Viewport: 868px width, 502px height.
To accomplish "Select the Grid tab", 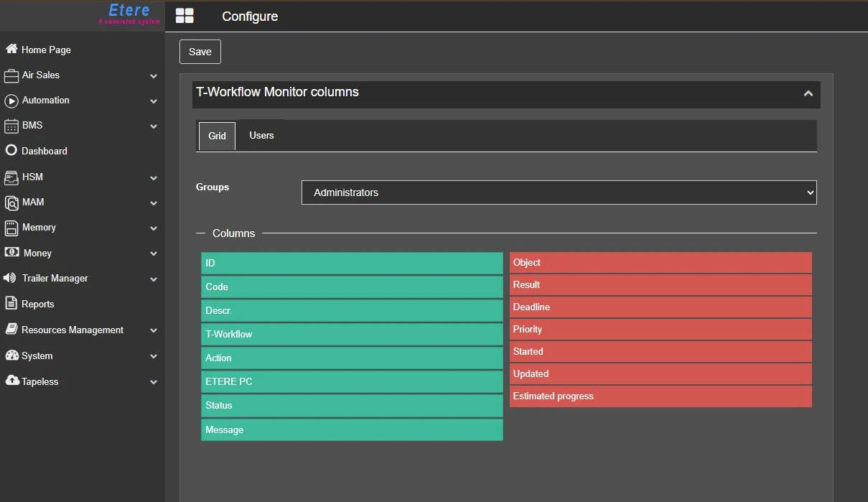I will pyautogui.click(x=217, y=136).
